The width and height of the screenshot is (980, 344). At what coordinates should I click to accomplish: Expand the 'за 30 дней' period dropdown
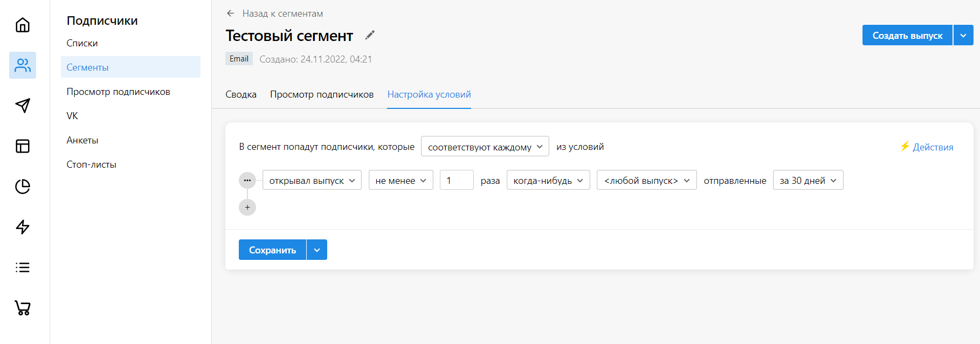coord(808,180)
